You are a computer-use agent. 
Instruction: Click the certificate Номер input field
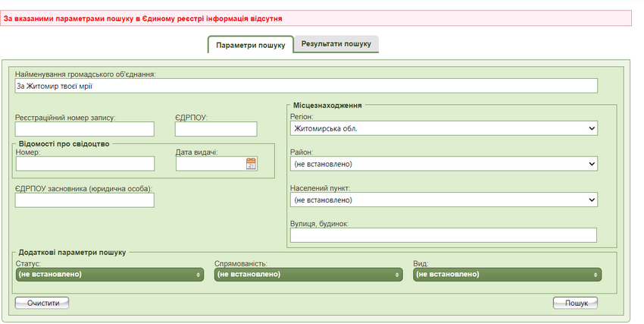click(85, 164)
